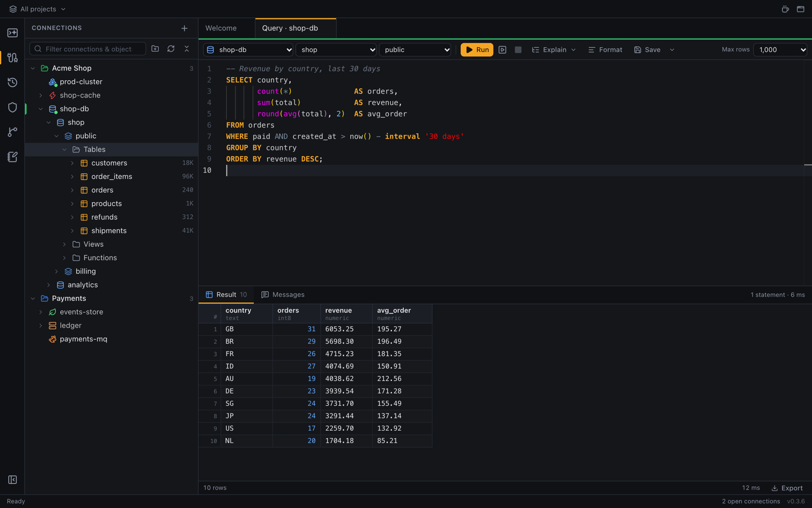Image resolution: width=812 pixels, height=508 pixels.
Task: Open the git branch sidebar icon
Action: [x=13, y=132]
